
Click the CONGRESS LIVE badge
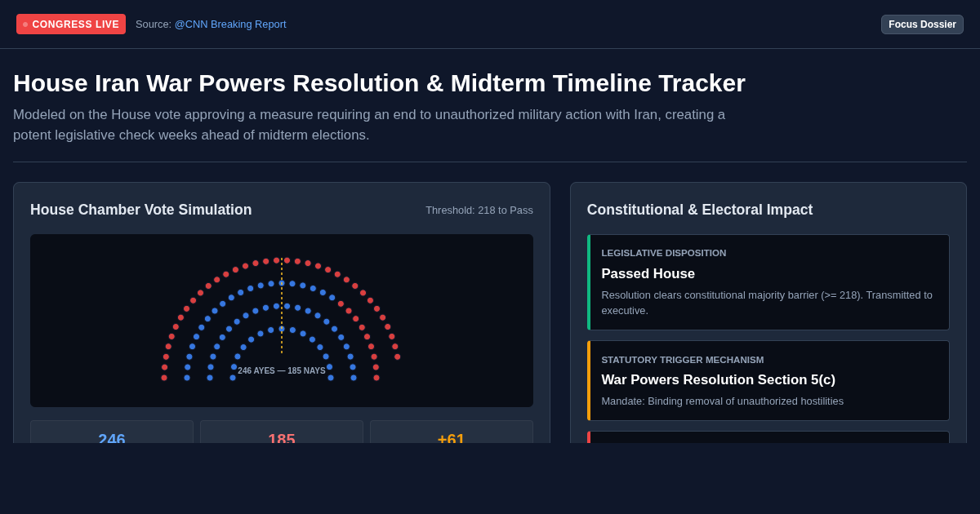tap(71, 24)
